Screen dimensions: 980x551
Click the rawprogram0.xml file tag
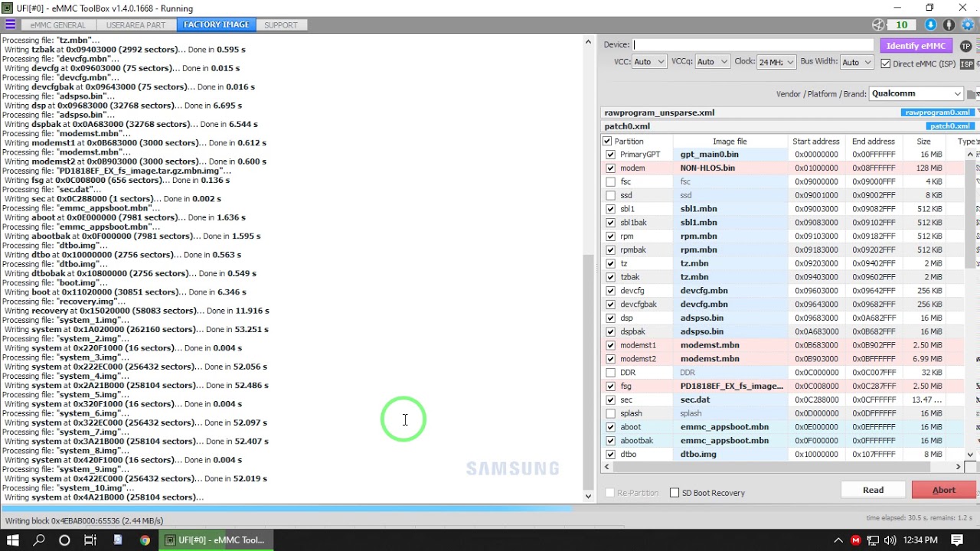point(937,112)
